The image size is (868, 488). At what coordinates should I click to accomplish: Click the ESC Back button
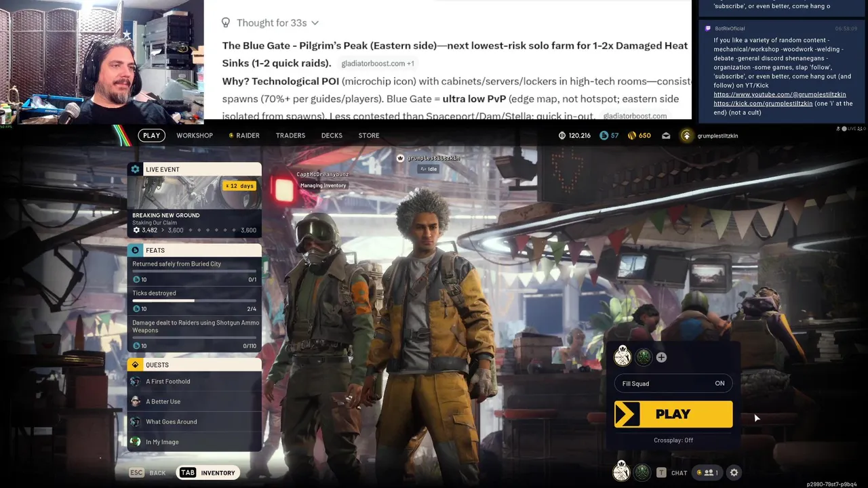(148, 472)
